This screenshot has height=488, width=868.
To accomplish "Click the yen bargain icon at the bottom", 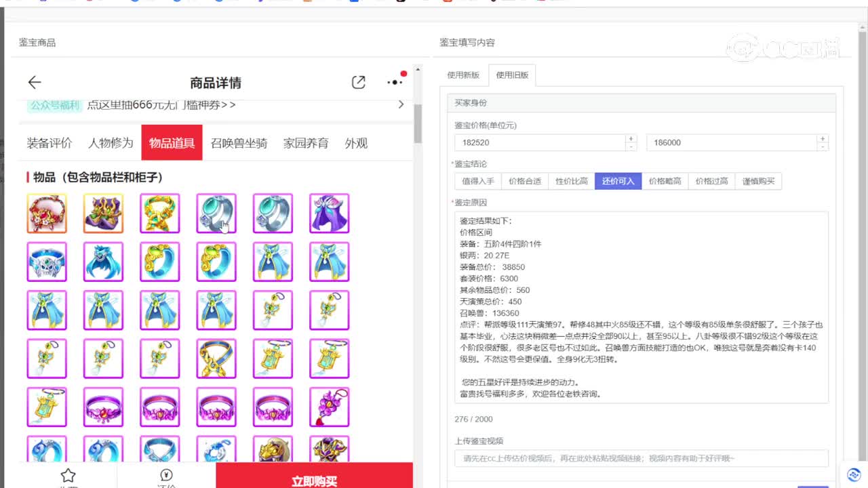I will click(166, 475).
